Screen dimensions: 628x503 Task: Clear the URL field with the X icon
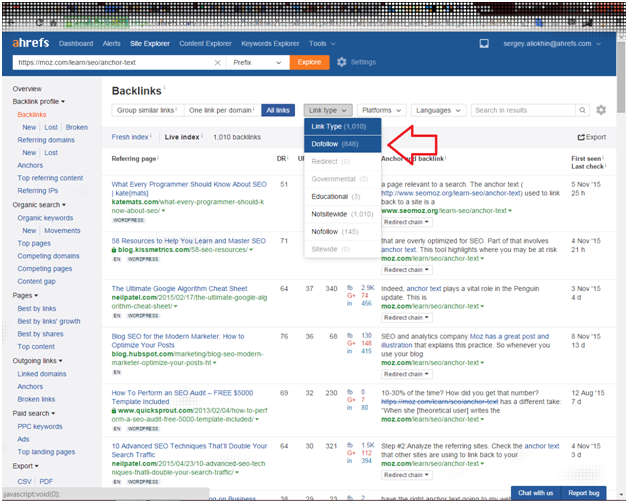coord(217,62)
